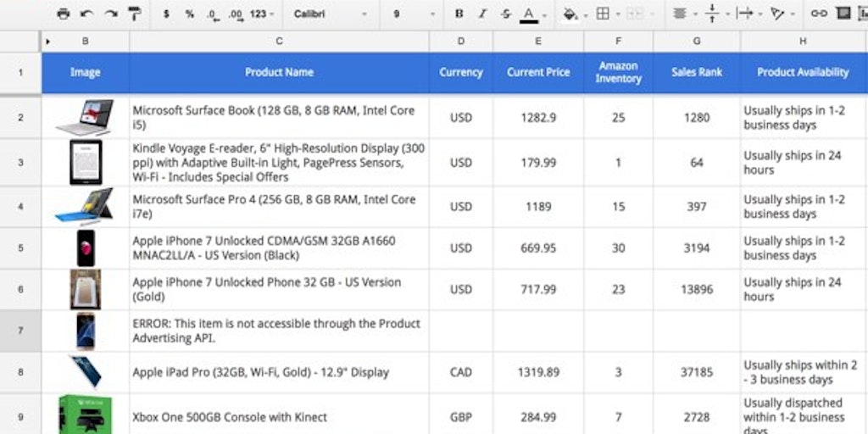This screenshot has height=434, width=868.
Task: Click sales rank value 37185
Action: click(x=697, y=373)
